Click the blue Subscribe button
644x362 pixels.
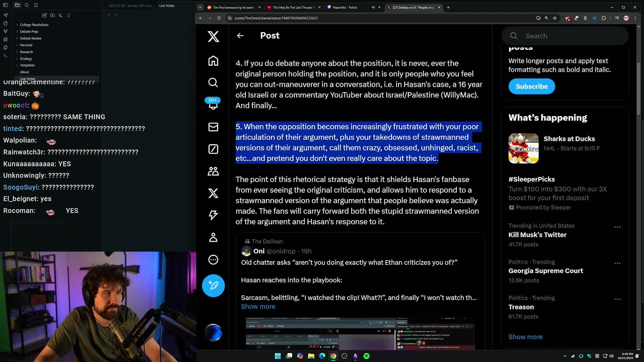click(532, 86)
